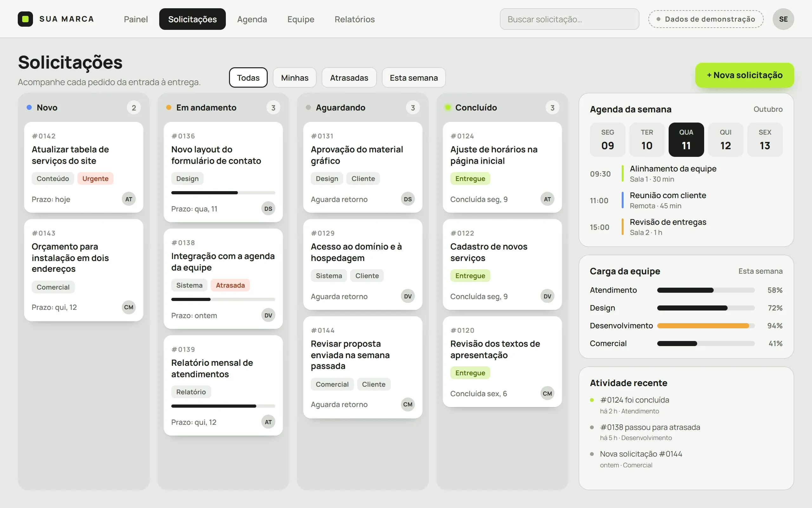Open card Atualizar tabela de serviços do site
The image size is (812, 508).
83,167
